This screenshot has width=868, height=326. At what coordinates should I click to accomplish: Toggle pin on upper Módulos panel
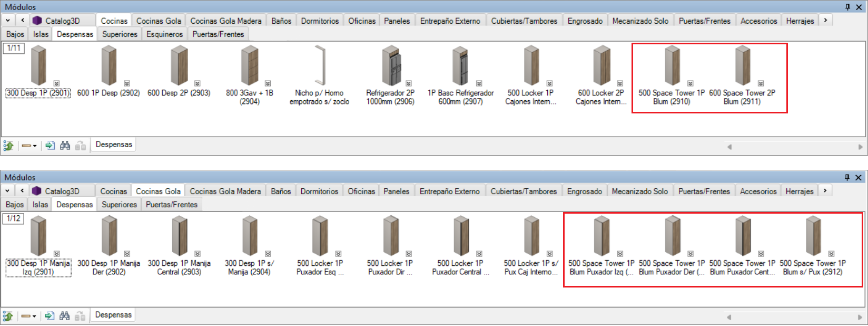pos(847,7)
